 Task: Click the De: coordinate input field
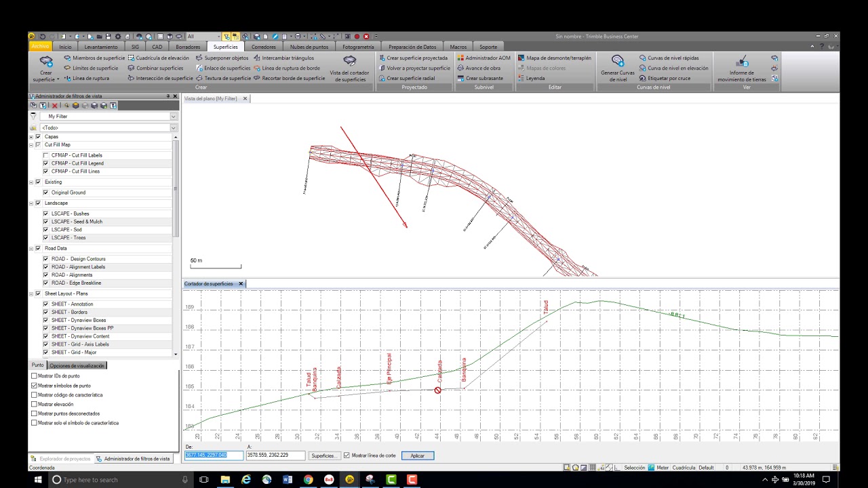click(x=214, y=455)
